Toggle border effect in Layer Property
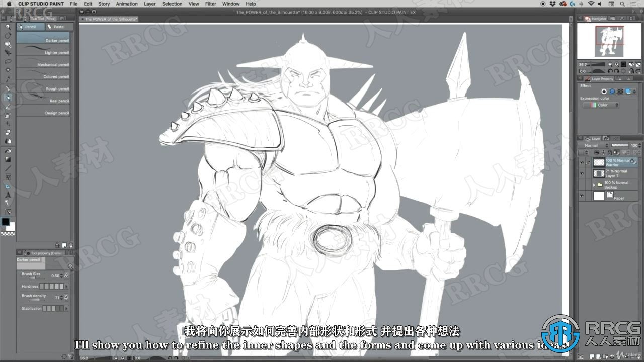Viewport: 644px width, 362px height. pos(604,92)
